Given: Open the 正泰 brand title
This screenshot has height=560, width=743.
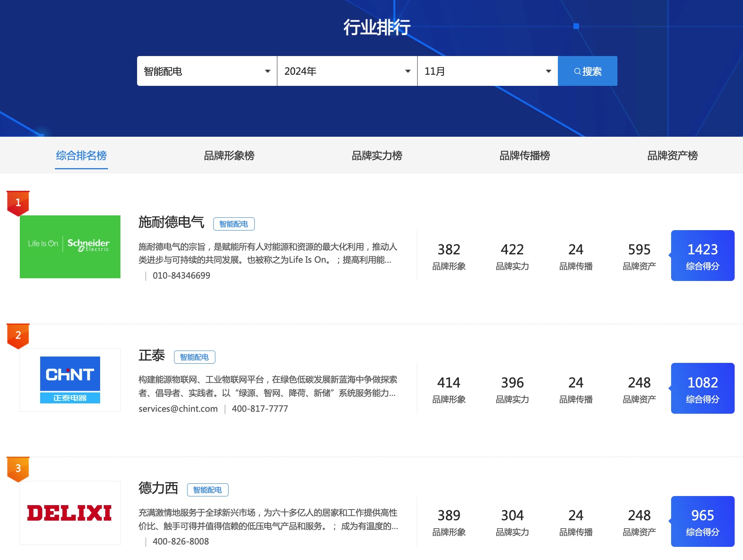Looking at the screenshot, I should 151,355.
